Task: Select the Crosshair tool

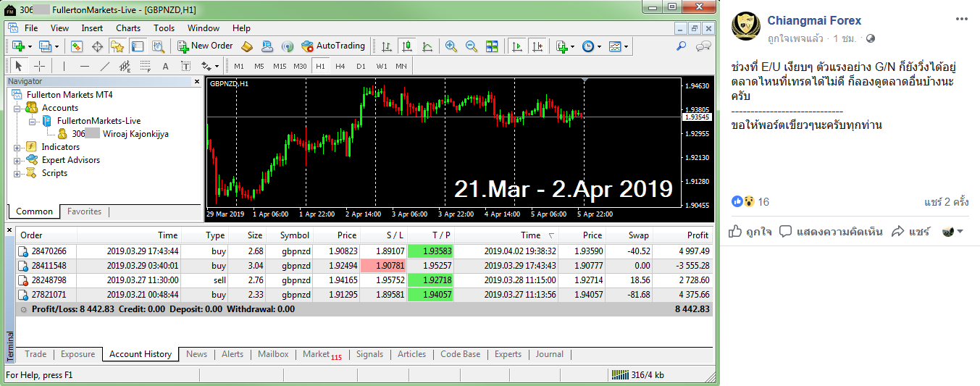Action: pos(40,66)
